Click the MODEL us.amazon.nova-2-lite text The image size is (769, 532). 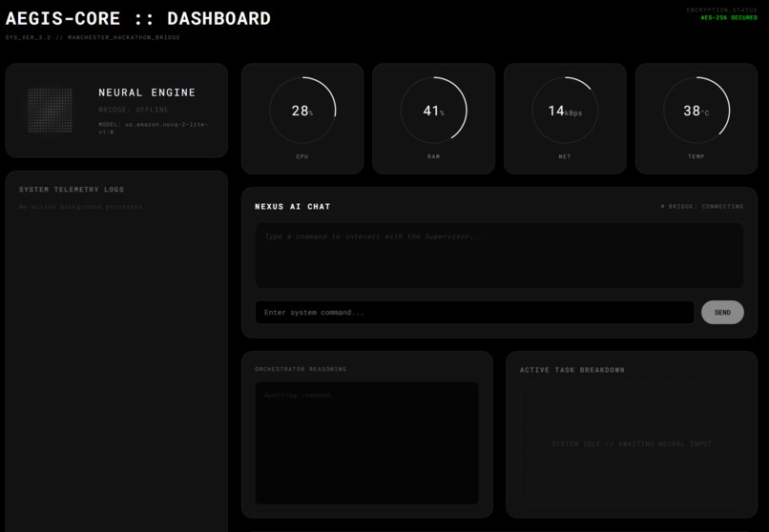[x=153, y=128]
